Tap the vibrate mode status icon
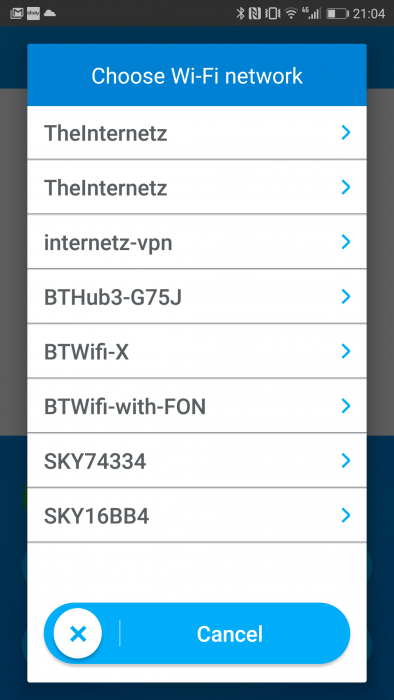Image resolution: width=394 pixels, height=700 pixels. coord(272,13)
